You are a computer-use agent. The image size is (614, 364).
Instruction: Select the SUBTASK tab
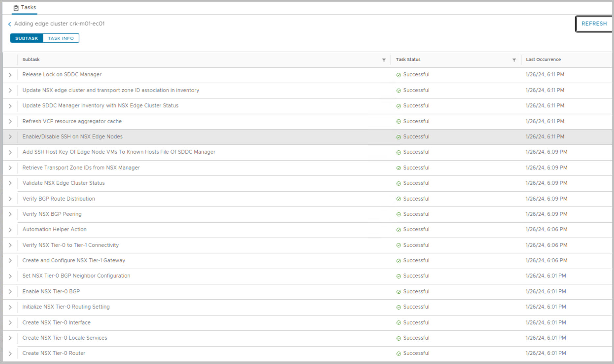click(27, 38)
